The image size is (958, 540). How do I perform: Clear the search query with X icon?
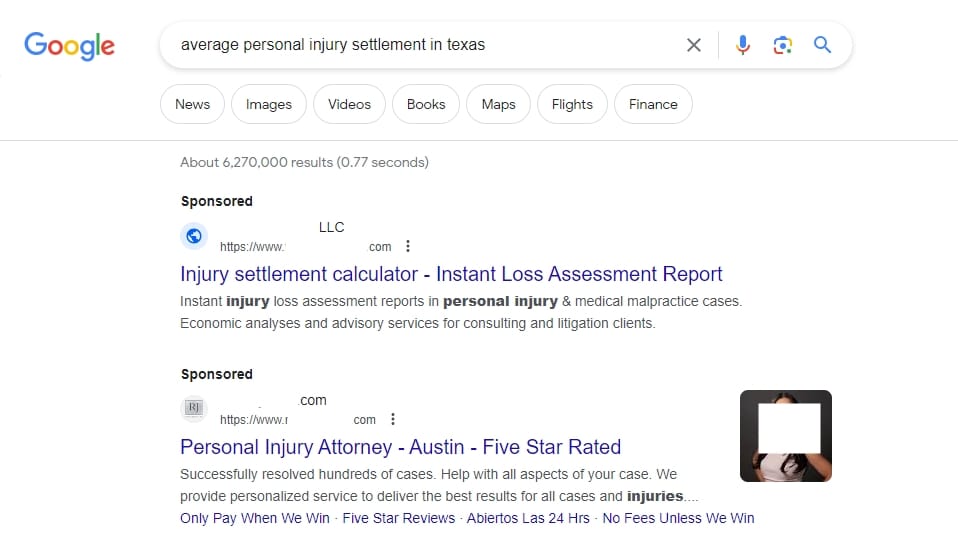[693, 45]
